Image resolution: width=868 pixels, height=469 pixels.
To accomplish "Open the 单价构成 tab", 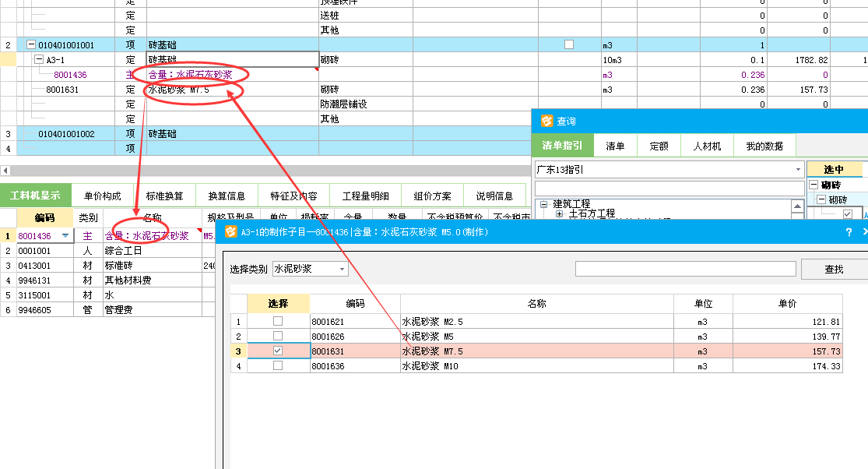I will pos(103,196).
